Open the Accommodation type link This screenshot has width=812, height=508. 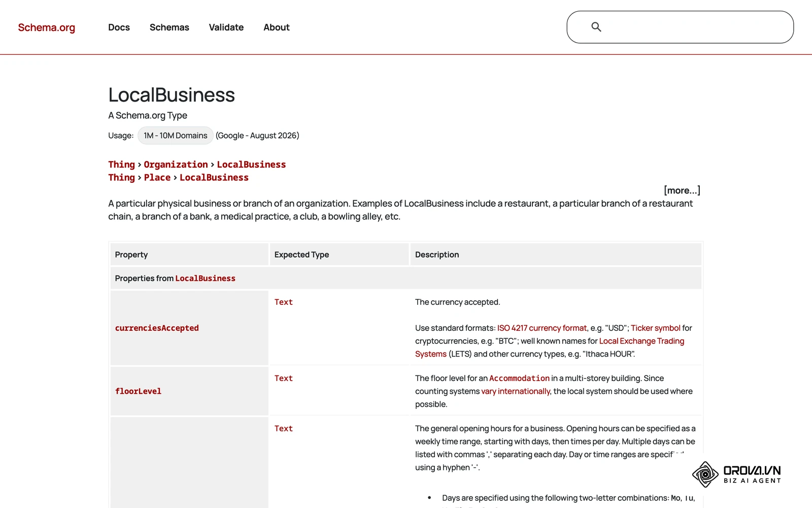pos(519,378)
